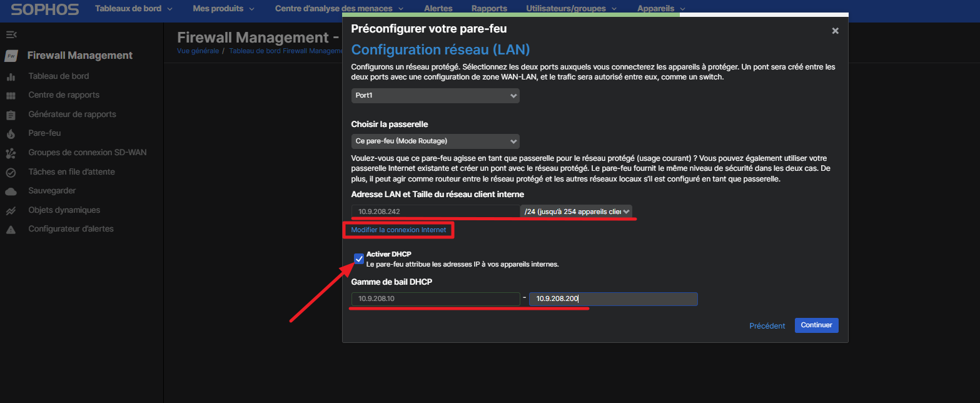Image resolution: width=980 pixels, height=403 pixels.
Task: Click the Groupes de connexion SD-WAN icon
Action: pyautogui.click(x=11, y=153)
